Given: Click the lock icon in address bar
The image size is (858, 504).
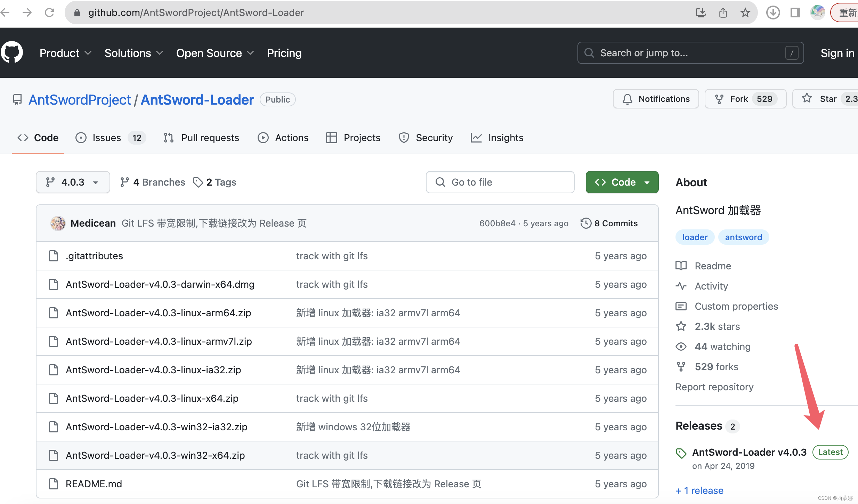Looking at the screenshot, I should coord(77,13).
